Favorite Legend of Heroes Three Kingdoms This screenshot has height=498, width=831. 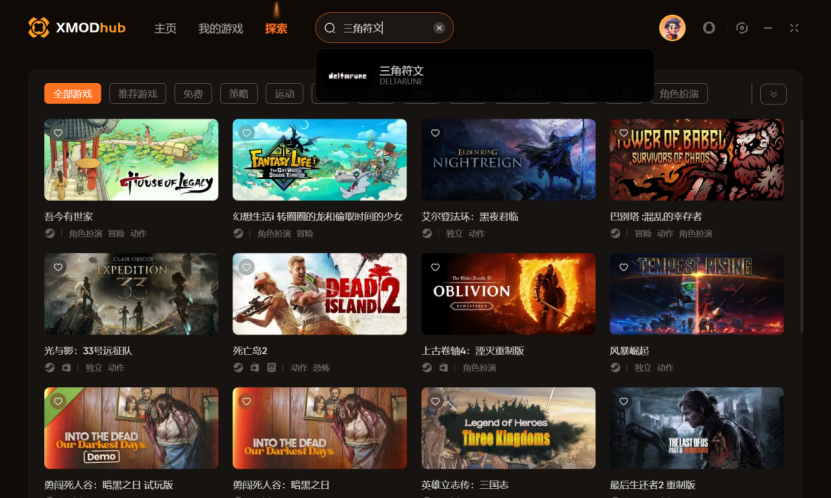click(x=435, y=401)
